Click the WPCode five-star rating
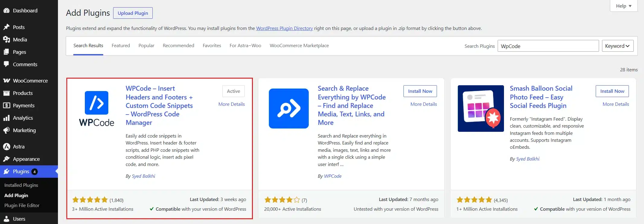This screenshot has height=224, width=644. click(x=90, y=200)
